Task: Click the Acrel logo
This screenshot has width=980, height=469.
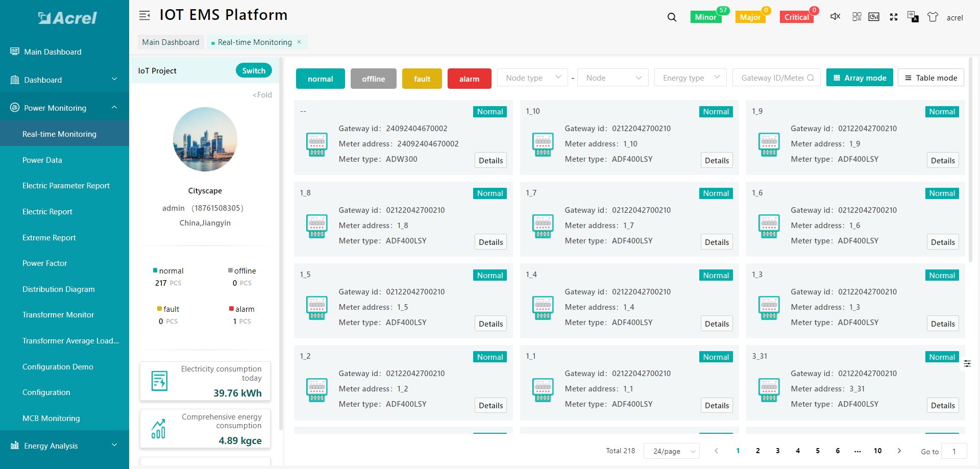Action: click(x=67, y=18)
